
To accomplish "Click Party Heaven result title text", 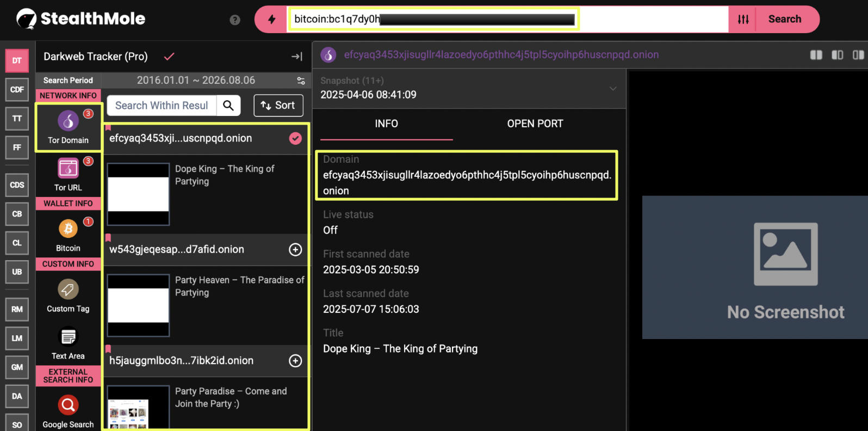I will 240,286.
